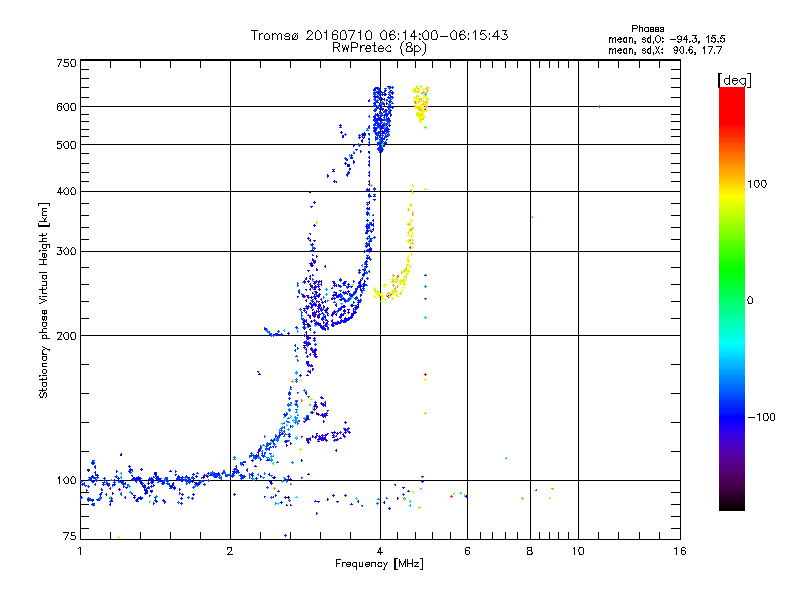
Task: Click the y-axis tick label '300'
Action: (66, 251)
